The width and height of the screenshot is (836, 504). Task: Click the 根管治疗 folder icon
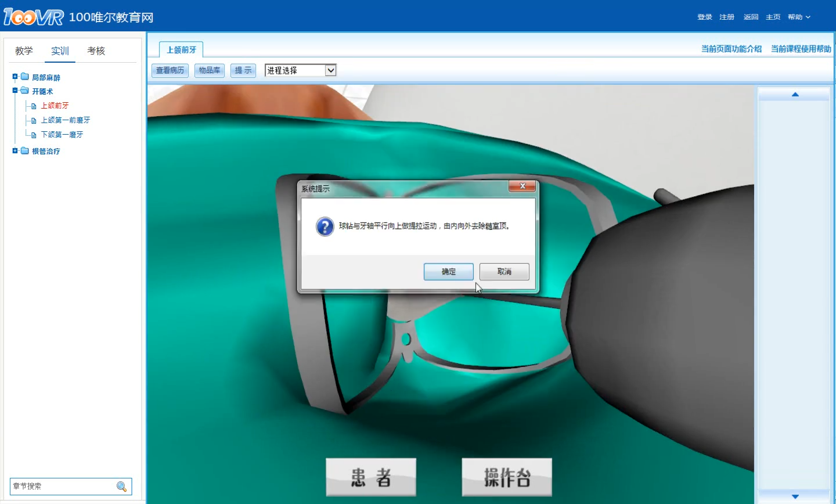click(x=25, y=151)
